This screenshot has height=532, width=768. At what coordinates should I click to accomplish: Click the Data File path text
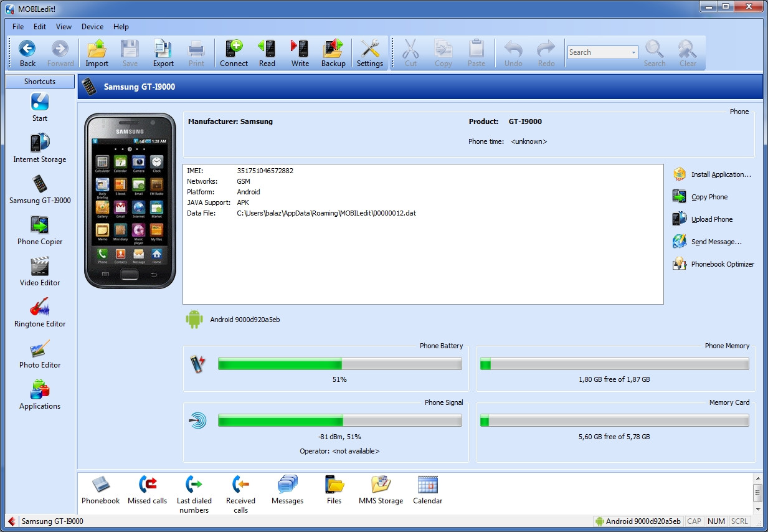click(x=326, y=213)
